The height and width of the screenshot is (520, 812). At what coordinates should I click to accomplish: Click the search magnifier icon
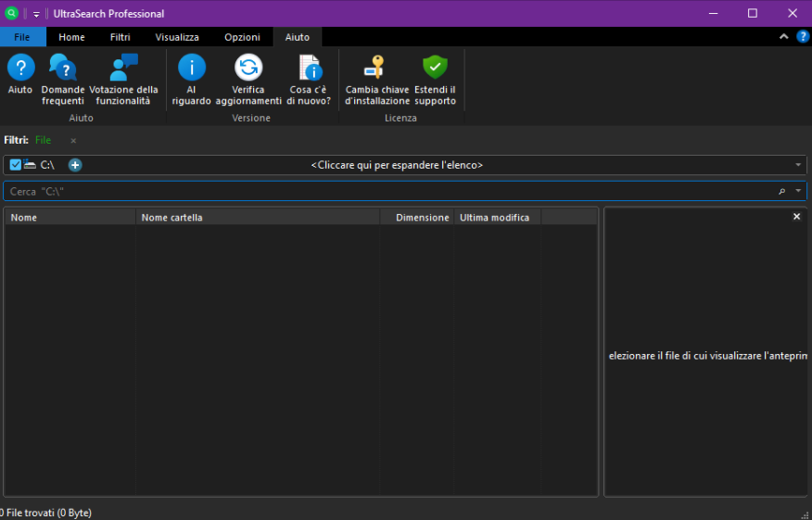[782, 191]
